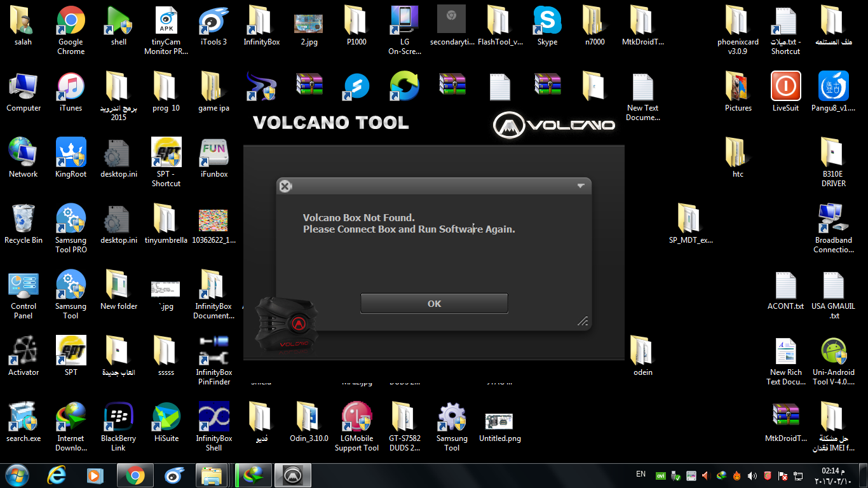
Task: Click the 'Volcano Box Not Found.' message text
Action: point(358,218)
